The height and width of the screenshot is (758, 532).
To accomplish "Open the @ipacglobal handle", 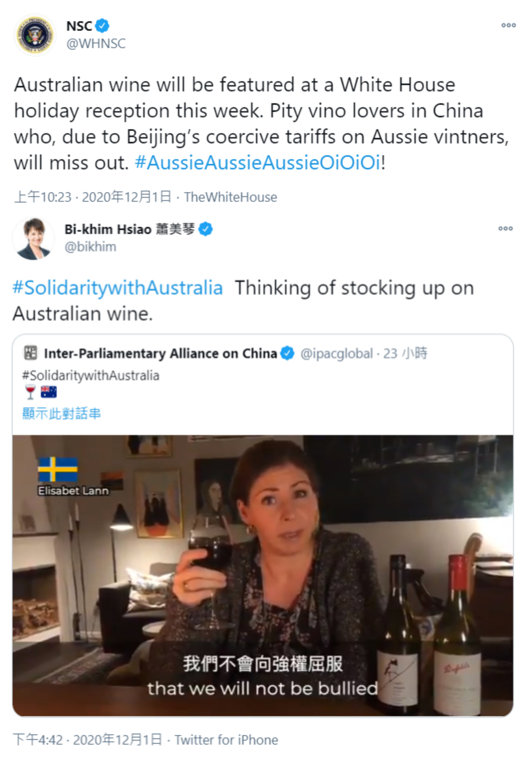I will pyautogui.click(x=336, y=353).
